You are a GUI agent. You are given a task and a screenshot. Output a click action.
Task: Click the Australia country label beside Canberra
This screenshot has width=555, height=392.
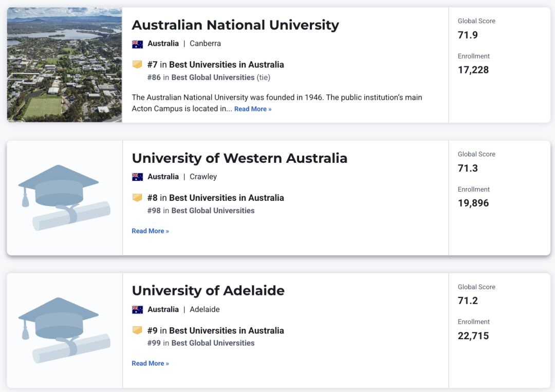pos(163,44)
